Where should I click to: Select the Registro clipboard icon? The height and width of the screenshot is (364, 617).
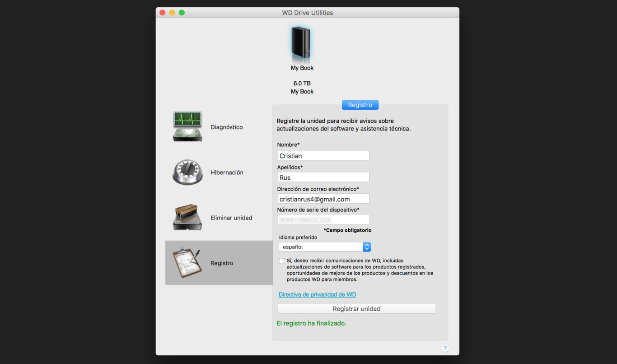187,263
